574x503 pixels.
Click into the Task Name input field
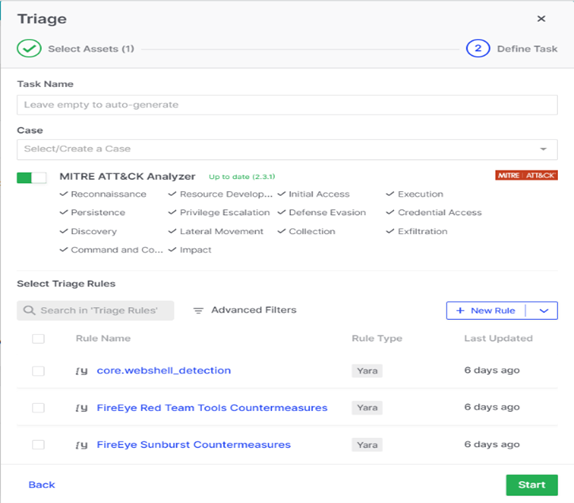pyautogui.click(x=287, y=105)
